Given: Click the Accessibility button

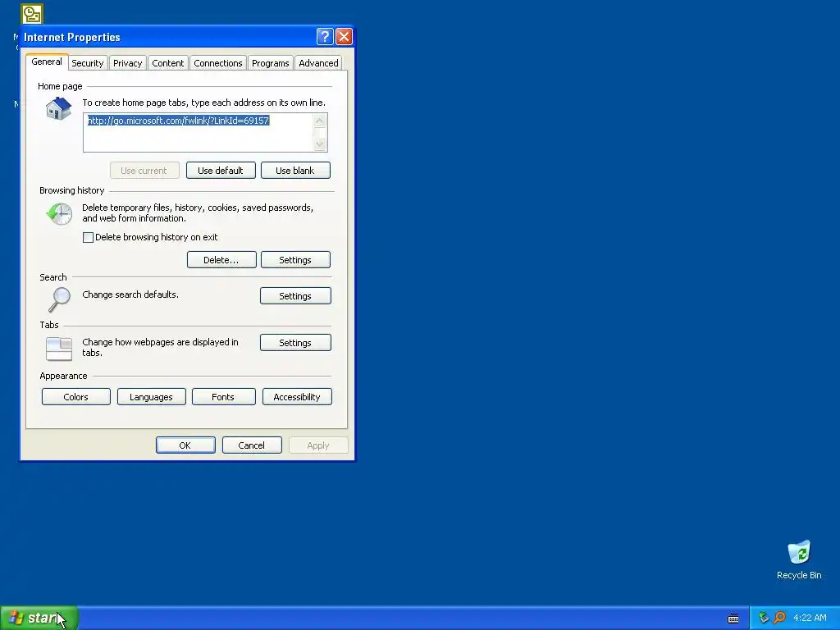Looking at the screenshot, I should [x=297, y=397].
